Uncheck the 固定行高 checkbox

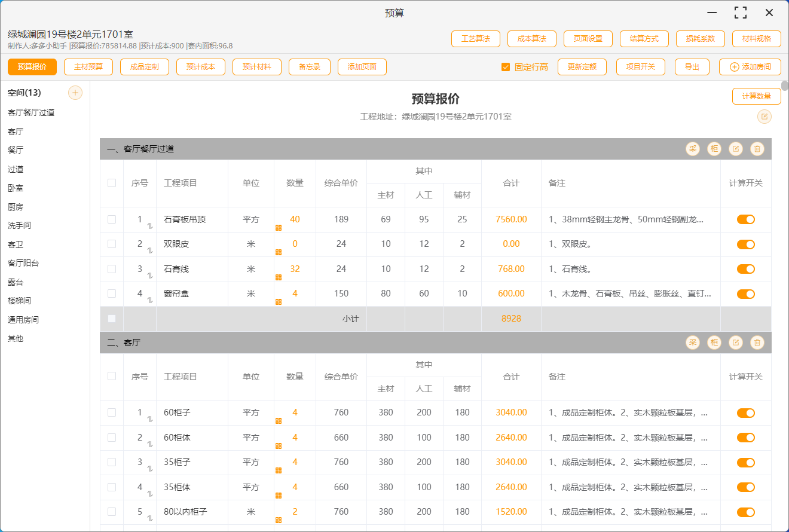pyautogui.click(x=506, y=67)
